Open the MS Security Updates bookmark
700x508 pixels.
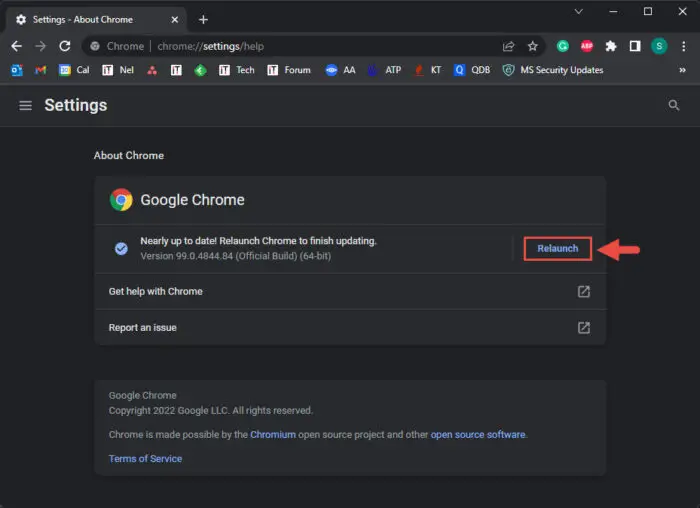pyautogui.click(x=553, y=70)
